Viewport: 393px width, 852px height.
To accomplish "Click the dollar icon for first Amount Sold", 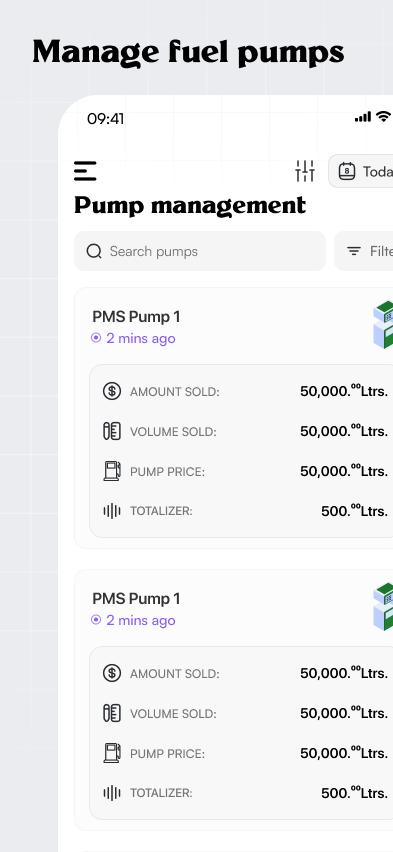I will coord(112,391).
